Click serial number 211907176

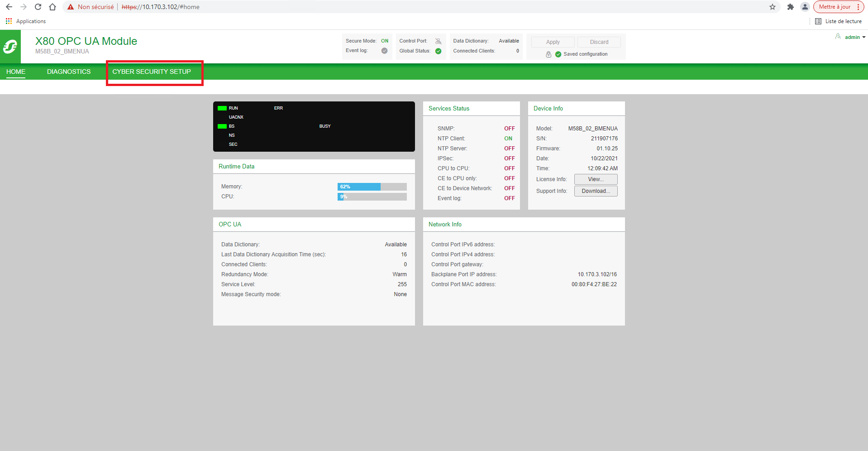[604, 139]
